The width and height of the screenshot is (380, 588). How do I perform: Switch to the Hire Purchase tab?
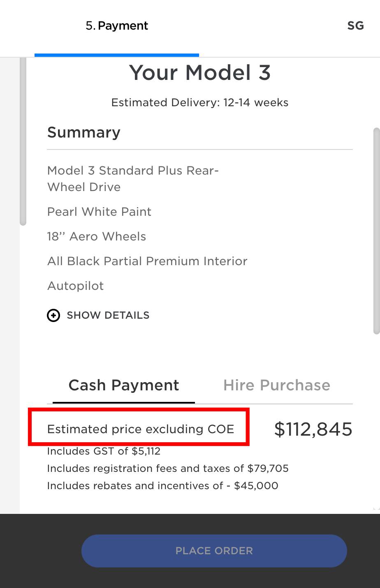[276, 385]
